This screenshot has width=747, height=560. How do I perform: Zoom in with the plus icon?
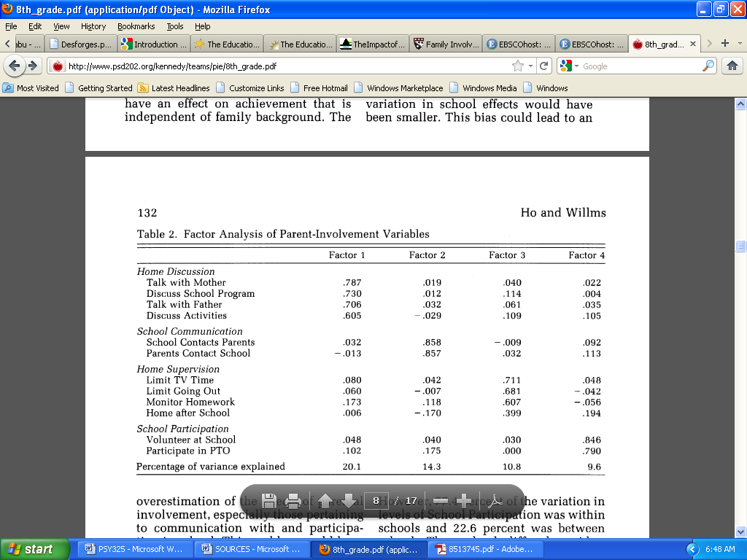tap(464, 501)
